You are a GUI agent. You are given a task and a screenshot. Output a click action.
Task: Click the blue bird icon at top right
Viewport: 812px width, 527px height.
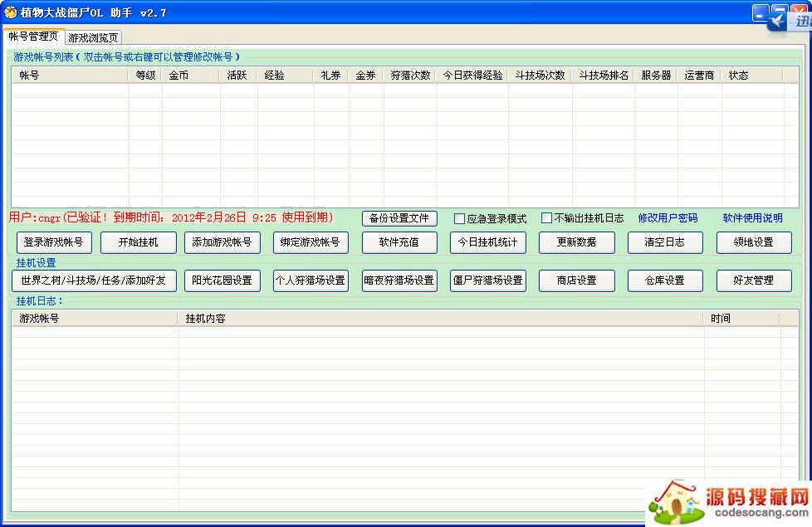click(776, 22)
